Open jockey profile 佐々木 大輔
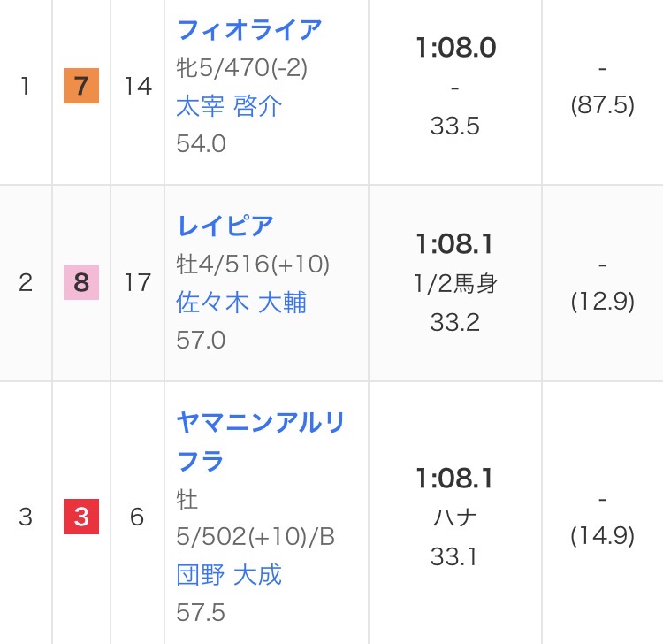Image resolution: width=663 pixels, height=644 pixels. [x=241, y=303]
